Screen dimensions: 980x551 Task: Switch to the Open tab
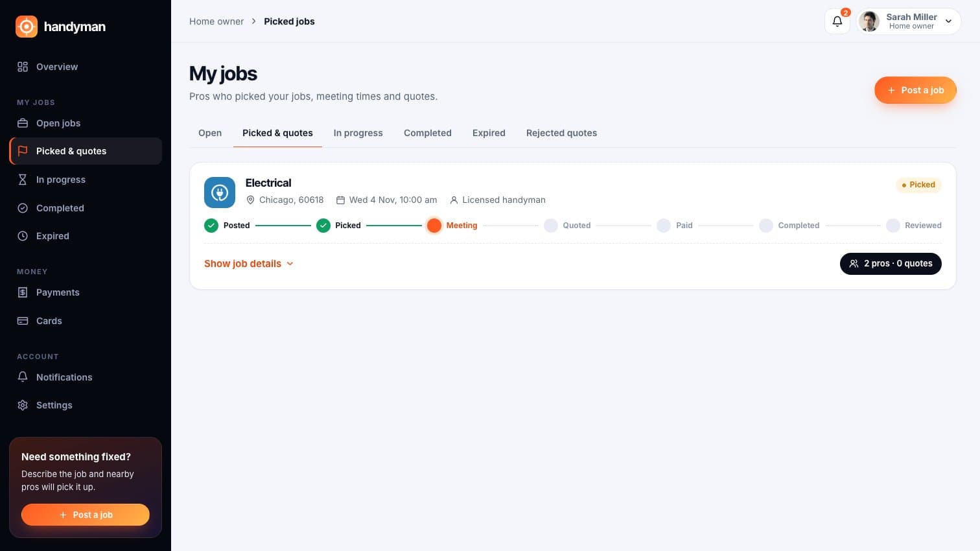coord(210,133)
